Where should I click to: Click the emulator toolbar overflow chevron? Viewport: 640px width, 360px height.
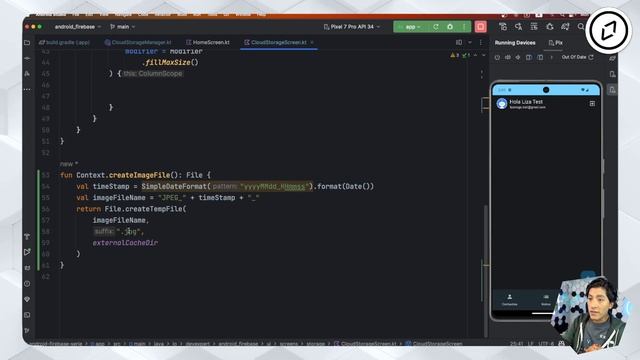click(551, 58)
